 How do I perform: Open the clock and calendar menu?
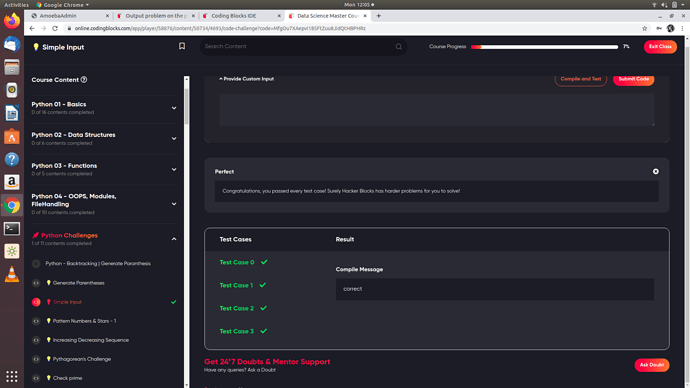359,4
